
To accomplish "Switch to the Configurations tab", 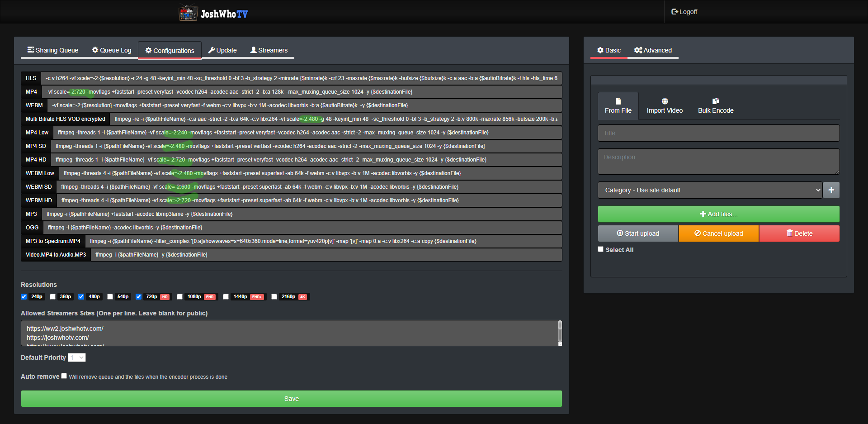I will coord(170,50).
